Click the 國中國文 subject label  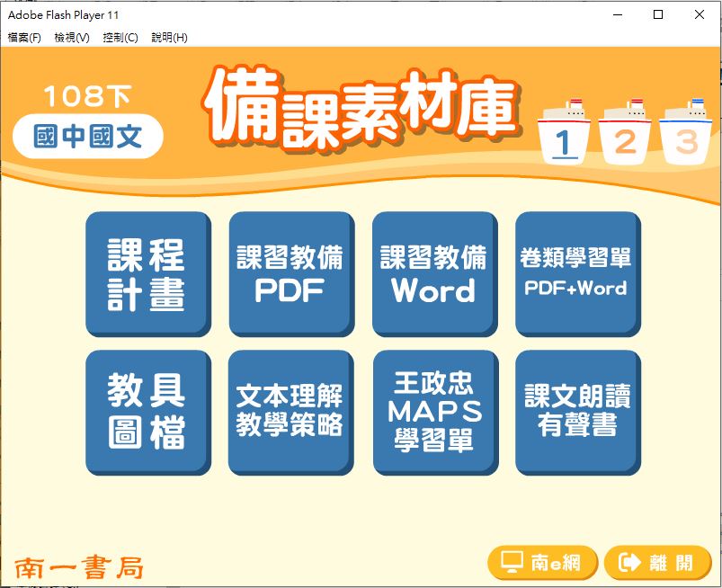coord(88,138)
